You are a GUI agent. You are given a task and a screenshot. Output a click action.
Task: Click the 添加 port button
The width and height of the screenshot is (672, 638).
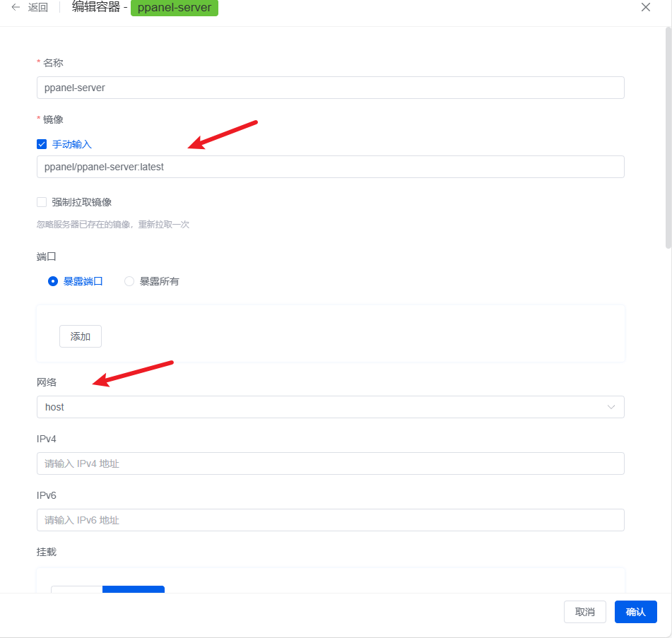[x=81, y=336]
